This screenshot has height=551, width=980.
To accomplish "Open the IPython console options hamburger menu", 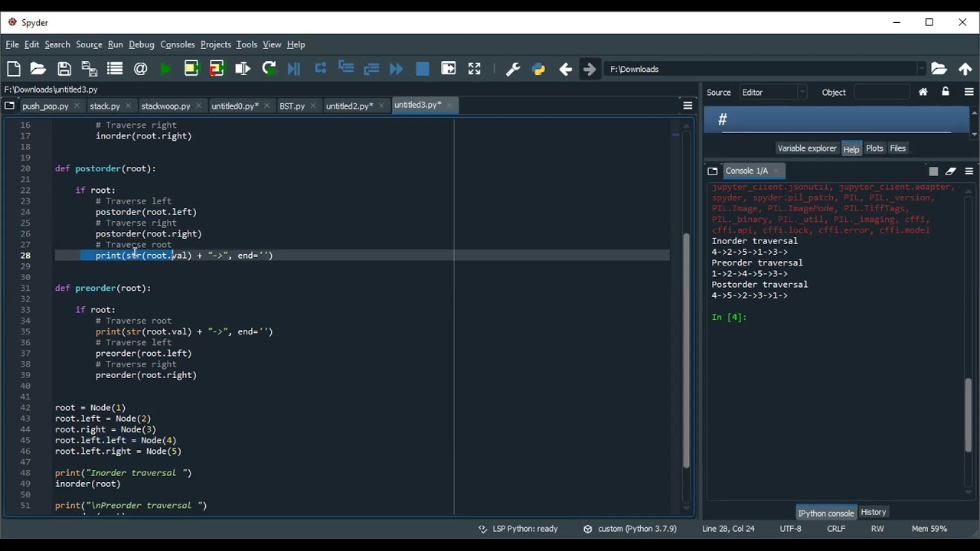I will point(969,171).
